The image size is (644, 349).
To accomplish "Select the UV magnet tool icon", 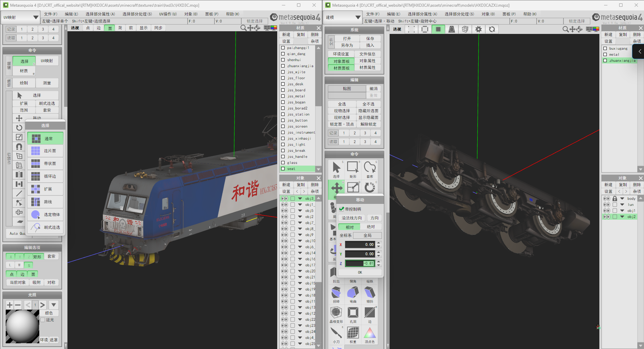I will [19, 146].
